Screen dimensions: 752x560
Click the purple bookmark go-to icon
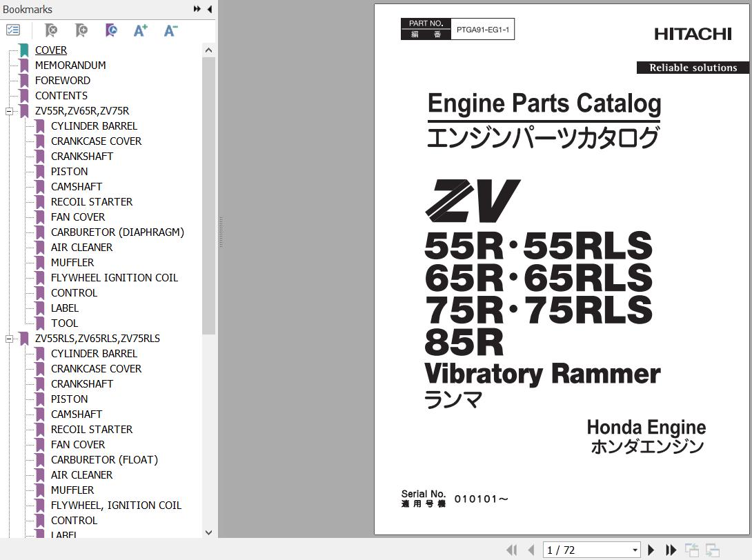coord(111,30)
